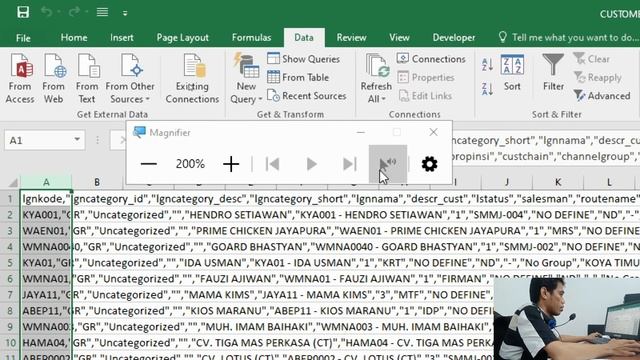Expand From Other Sources menu

(x=130, y=78)
